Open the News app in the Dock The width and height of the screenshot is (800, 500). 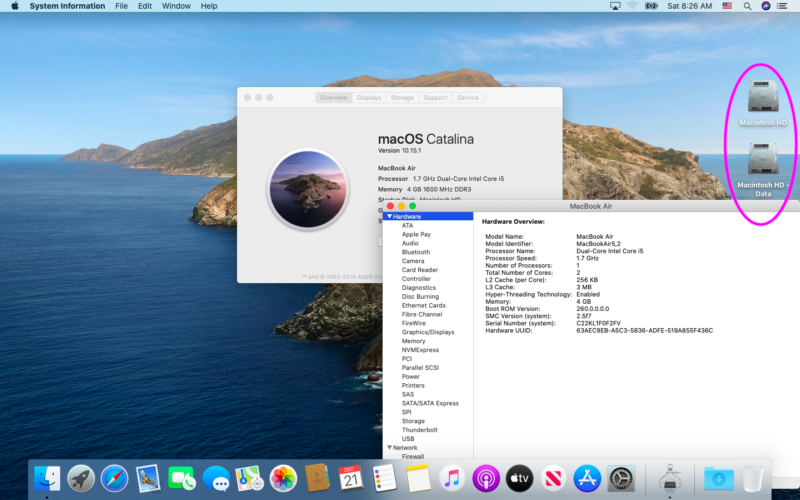[x=553, y=479]
